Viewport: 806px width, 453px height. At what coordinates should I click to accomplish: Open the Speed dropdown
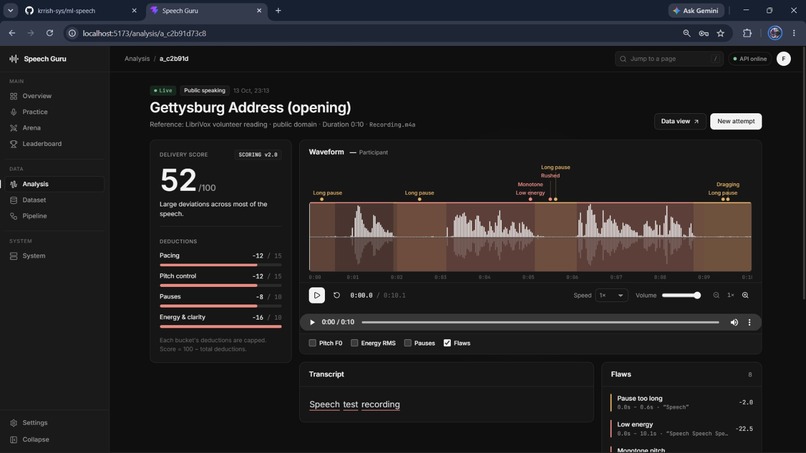[x=611, y=295]
